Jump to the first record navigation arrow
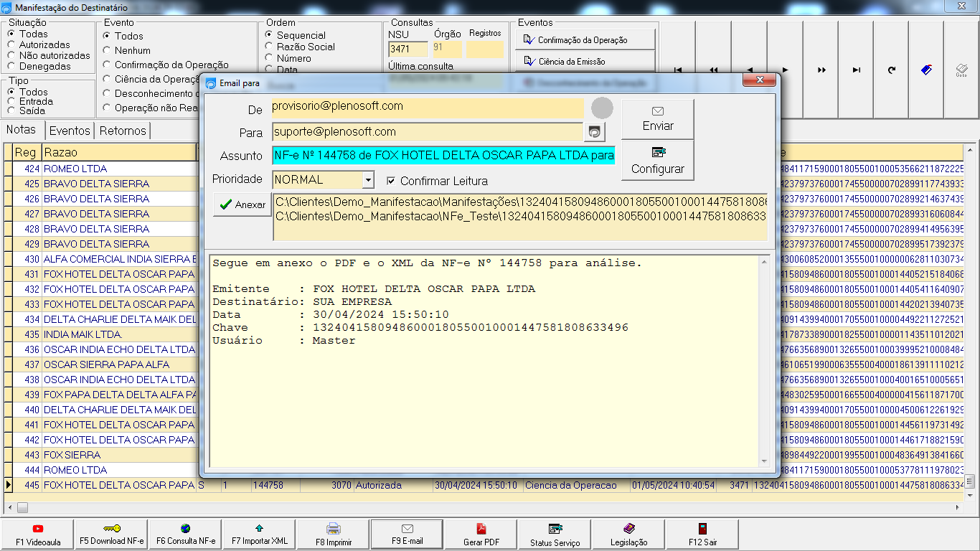980x551 pixels. [x=678, y=70]
